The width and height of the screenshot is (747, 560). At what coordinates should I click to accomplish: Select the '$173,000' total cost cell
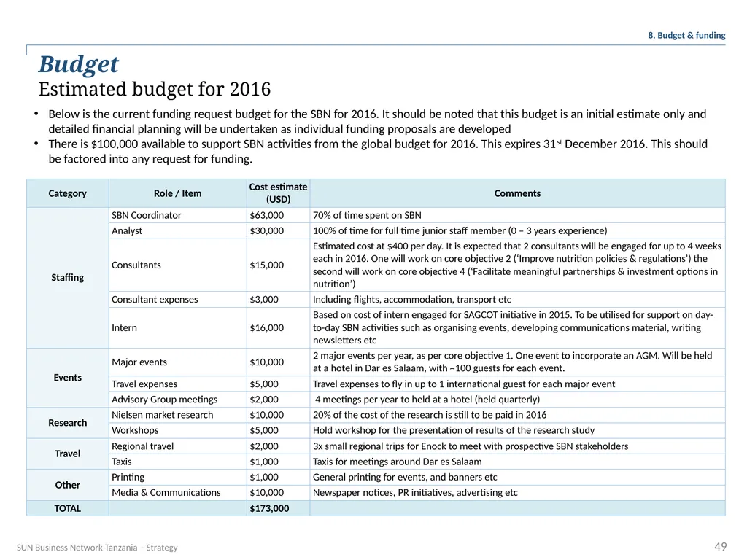coord(278,508)
